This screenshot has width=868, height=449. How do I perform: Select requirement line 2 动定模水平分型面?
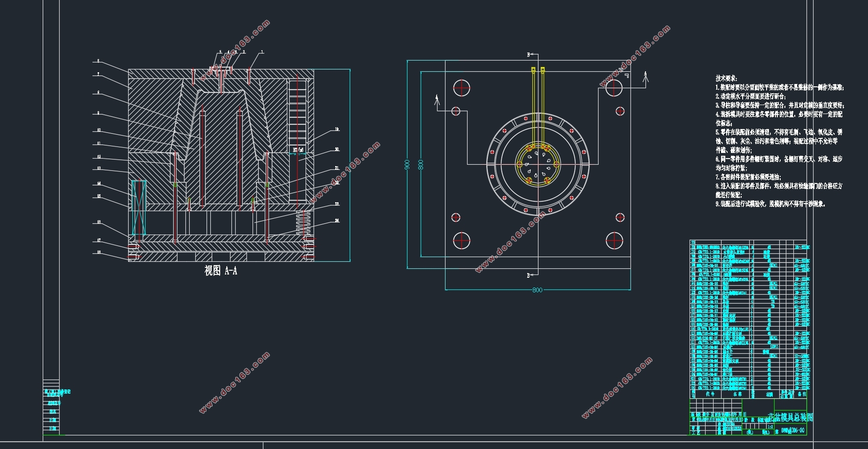(x=751, y=96)
